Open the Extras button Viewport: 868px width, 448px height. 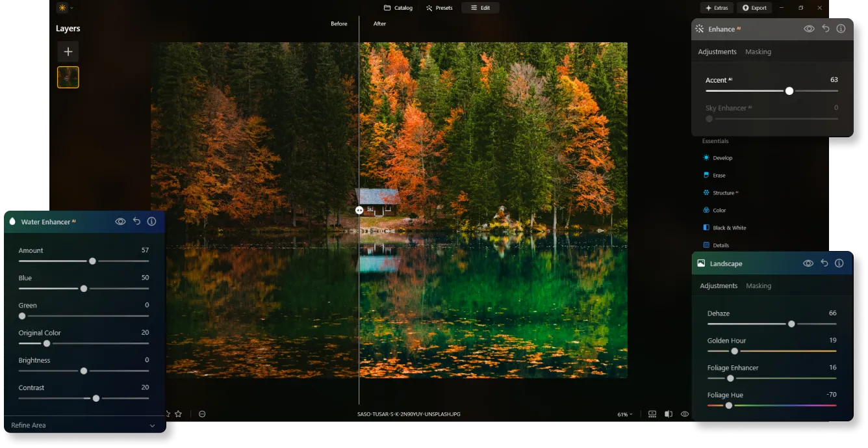(717, 8)
